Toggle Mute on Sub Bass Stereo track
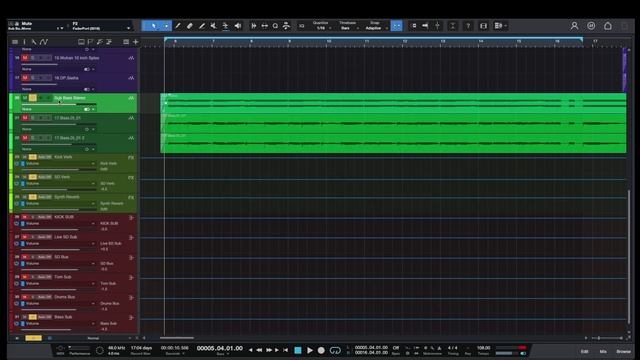This screenshot has width=640, height=360. point(25,98)
